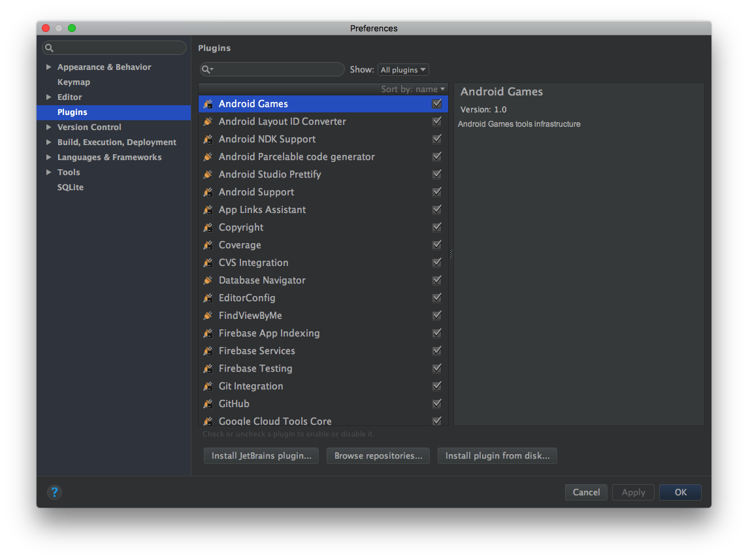
Task: Click the Firebase Services plugin icon
Action: pos(208,351)
